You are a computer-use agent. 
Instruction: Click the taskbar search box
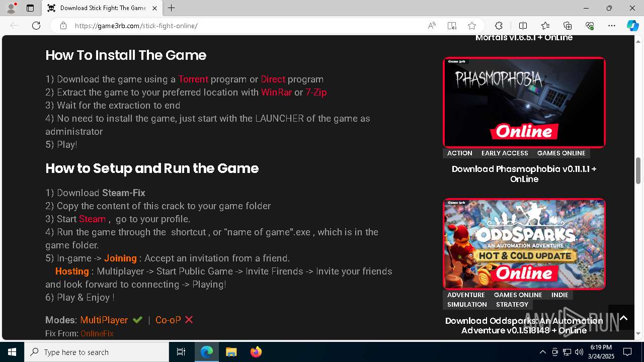(x=97, y=352)
